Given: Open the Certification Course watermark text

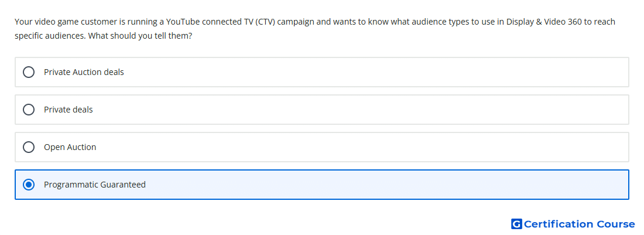Looking at the screenshot, I should pos(579,224).
